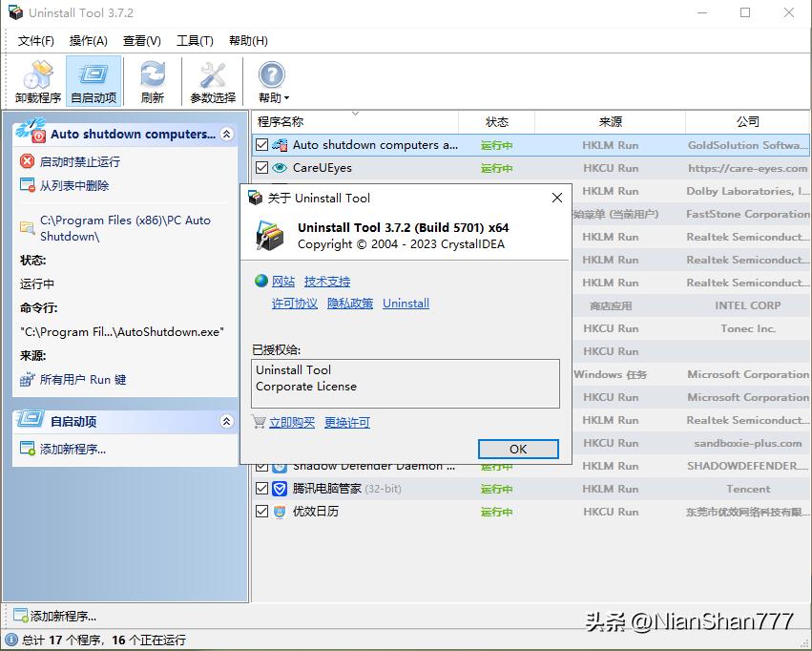Uncheck the Auto shutdown computers startup checkbox

[x=262, y=145]
